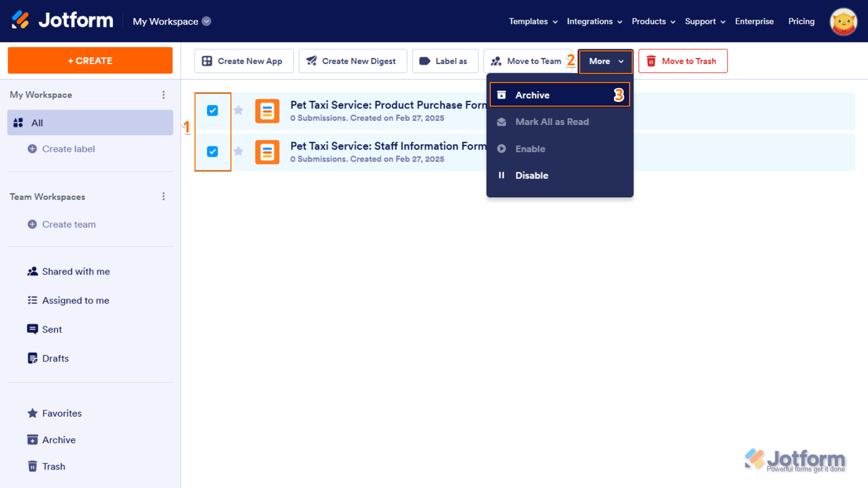This screenshot has height=488, width=868.
Task: Click the plus icon beside Create team
Action: [32, 225]
